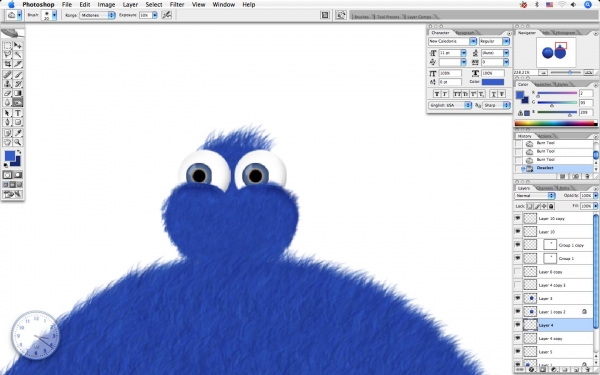Click Spotlight magnifier in menu bar

point(588,5)
